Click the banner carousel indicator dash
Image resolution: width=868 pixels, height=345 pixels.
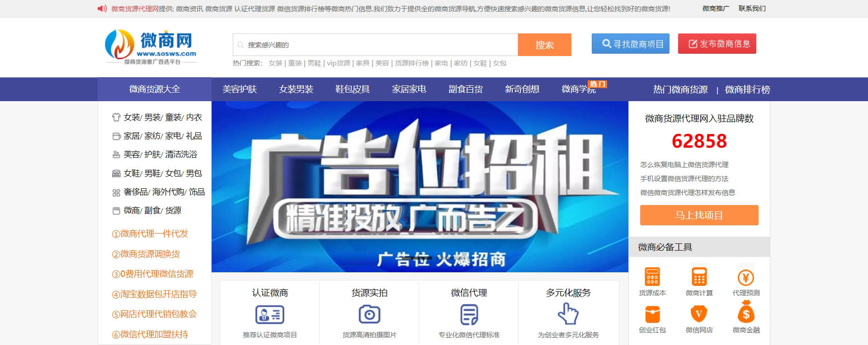point(417,258)
